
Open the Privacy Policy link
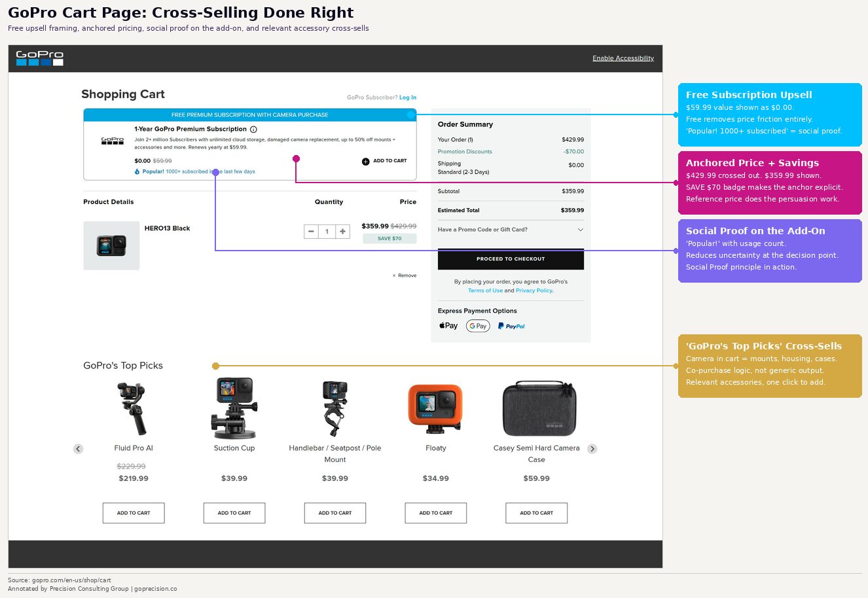[x=533, y=290]
